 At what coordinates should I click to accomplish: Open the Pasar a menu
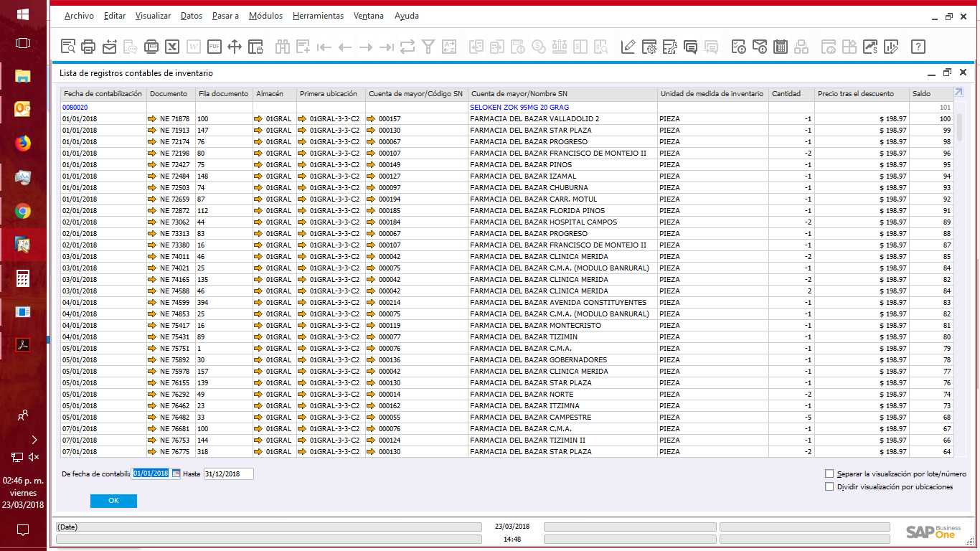pyautogui.click(x=225, y=16)
